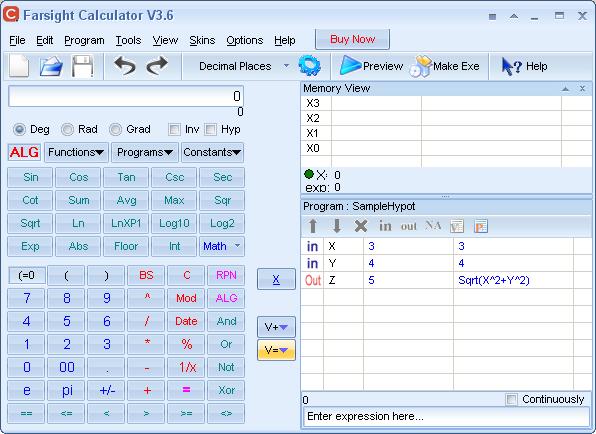
Task: Move program row up with up arrow
Action: (x=313, y=226)
